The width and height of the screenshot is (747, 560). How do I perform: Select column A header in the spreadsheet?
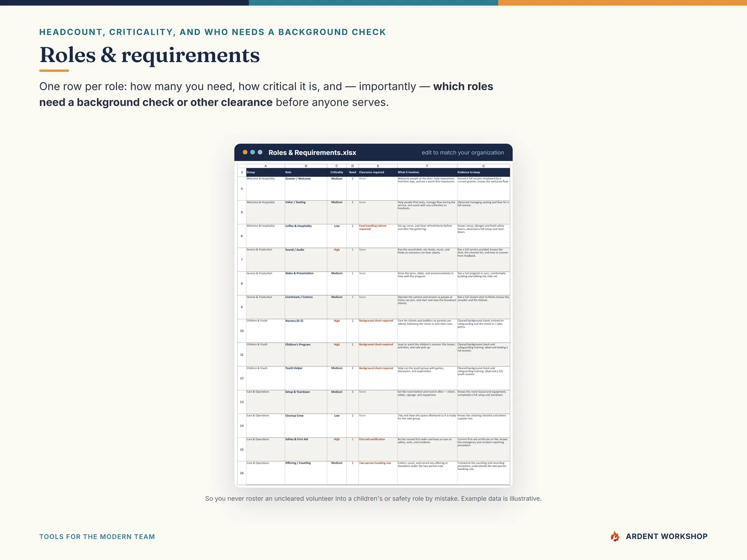266,166
